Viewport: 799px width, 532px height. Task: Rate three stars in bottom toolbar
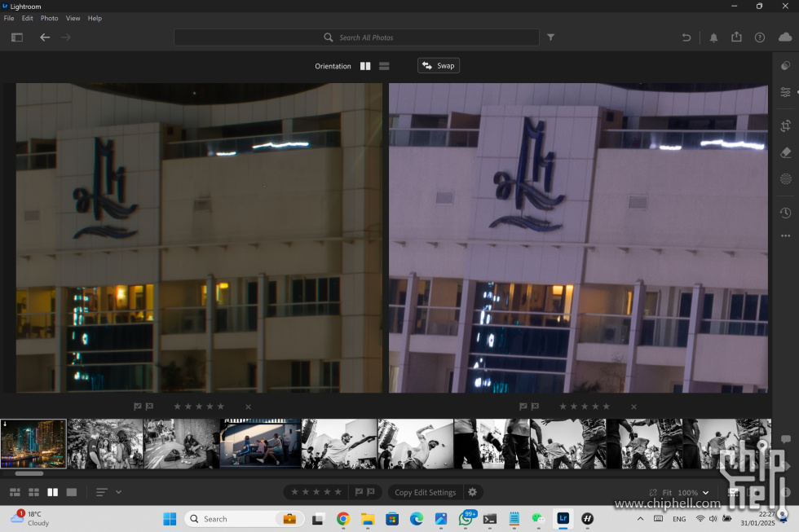(316, 492)
